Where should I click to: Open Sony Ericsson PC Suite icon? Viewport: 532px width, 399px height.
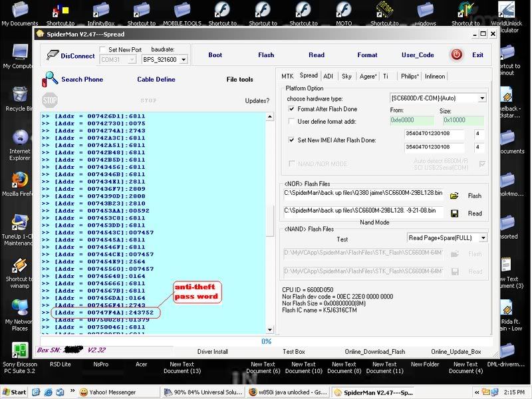(20, 358)
